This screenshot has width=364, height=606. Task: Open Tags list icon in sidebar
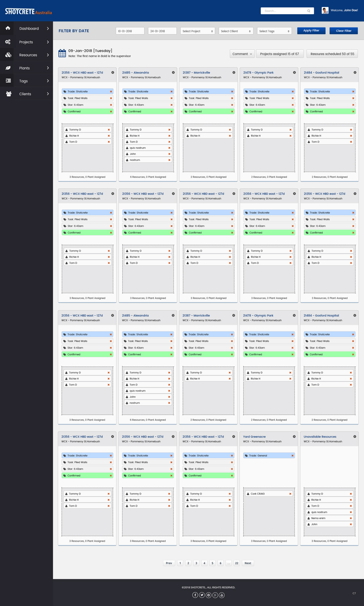[x=8, y=81]
